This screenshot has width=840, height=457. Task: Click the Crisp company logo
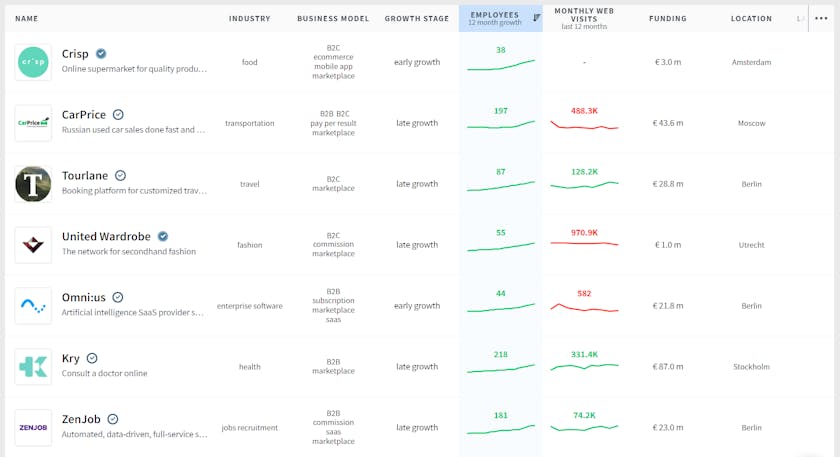[33, 62]
